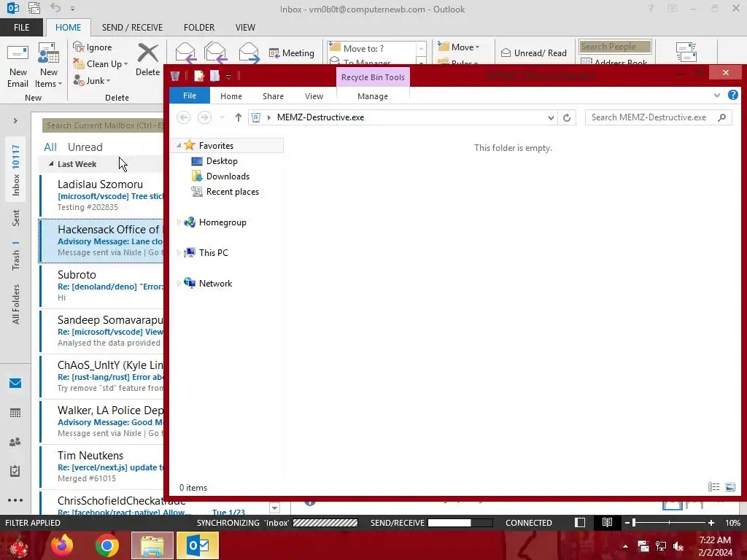Open the Junk dropdown menu

pyautogui.click(x=91, y=80)
